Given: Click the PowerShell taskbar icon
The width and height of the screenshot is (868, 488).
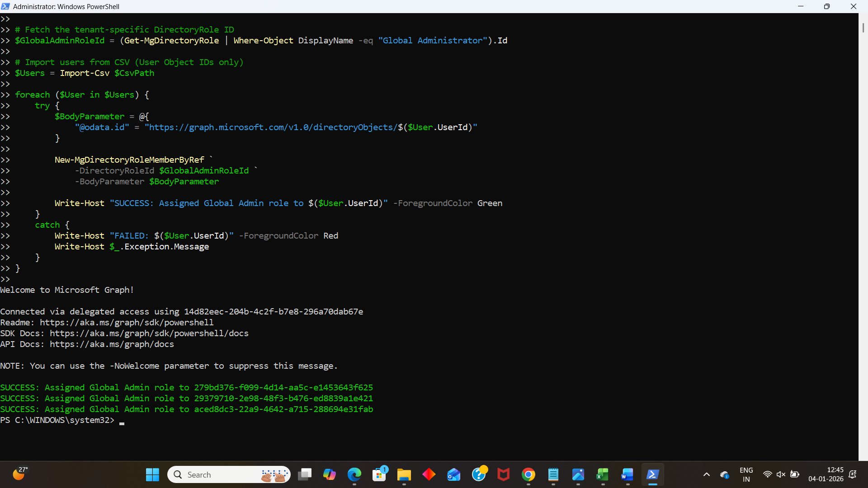Looking at the screenshot, I should 652,474.
